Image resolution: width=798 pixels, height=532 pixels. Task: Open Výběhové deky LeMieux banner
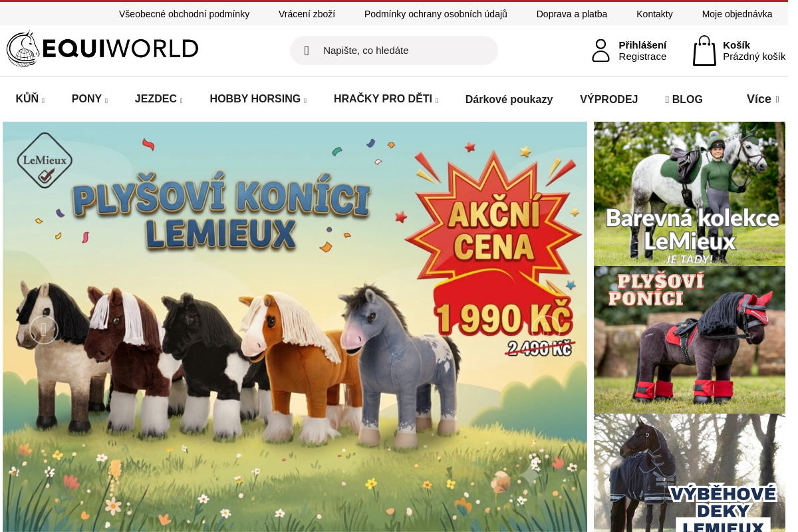click(x=690, y=473)
